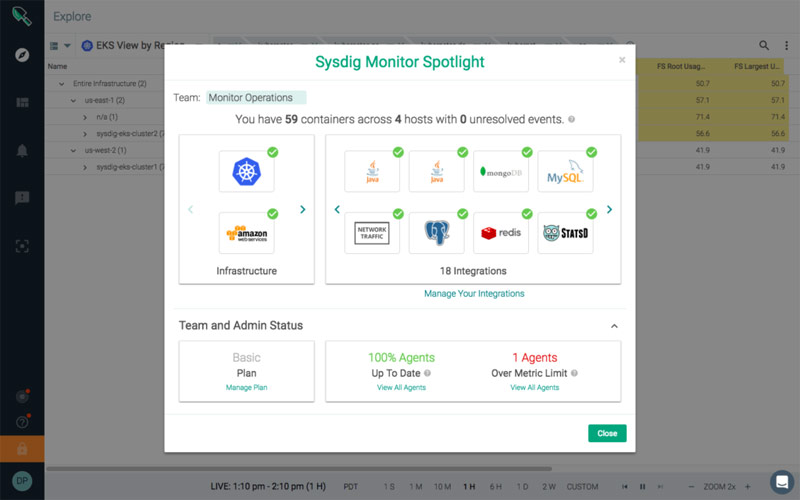The image size is (800, 500).
Task: Expand the sysdig-eks-cluster1 node
Action: (x=85, y=167)
